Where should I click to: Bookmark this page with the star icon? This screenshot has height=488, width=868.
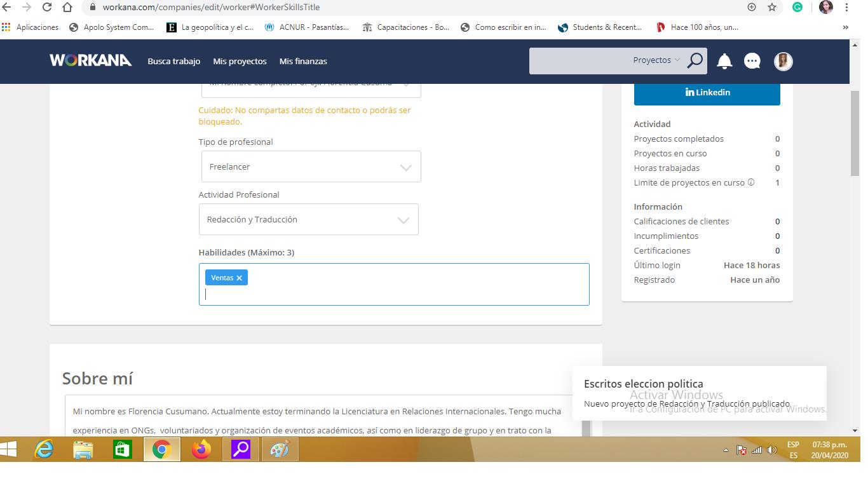[772, 7]
